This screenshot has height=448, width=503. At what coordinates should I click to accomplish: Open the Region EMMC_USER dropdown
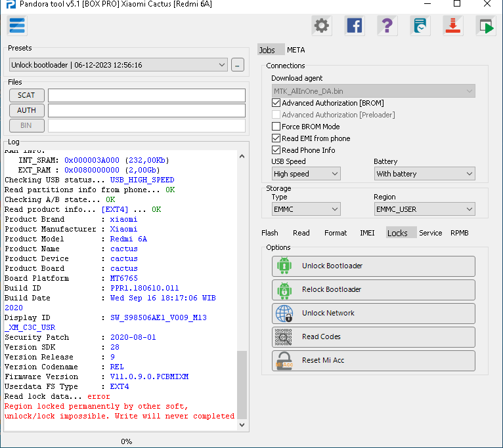[x=424, y=209]
